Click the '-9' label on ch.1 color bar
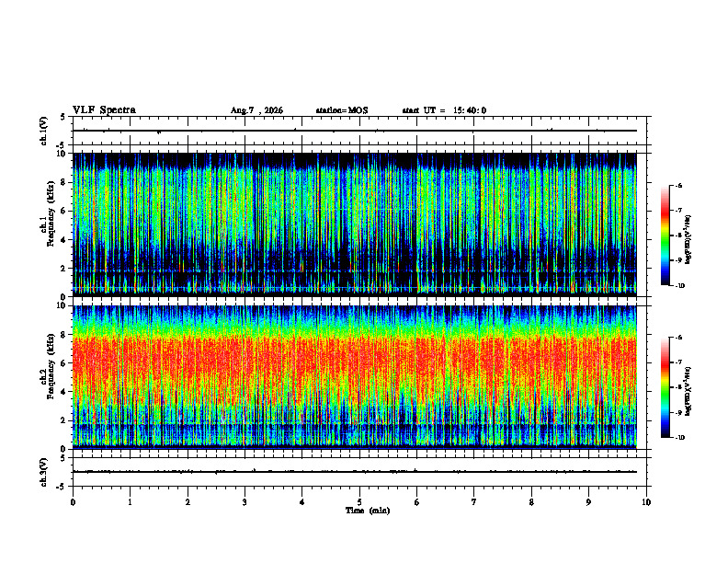This screenshot has height=563, width=728. (678, 260)
